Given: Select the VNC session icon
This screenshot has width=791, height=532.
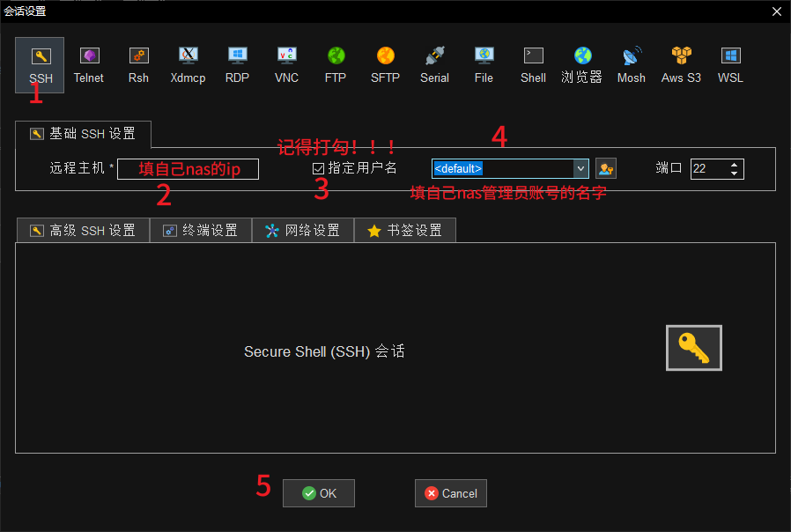Looking at the screenshot, I should point(286,64).
